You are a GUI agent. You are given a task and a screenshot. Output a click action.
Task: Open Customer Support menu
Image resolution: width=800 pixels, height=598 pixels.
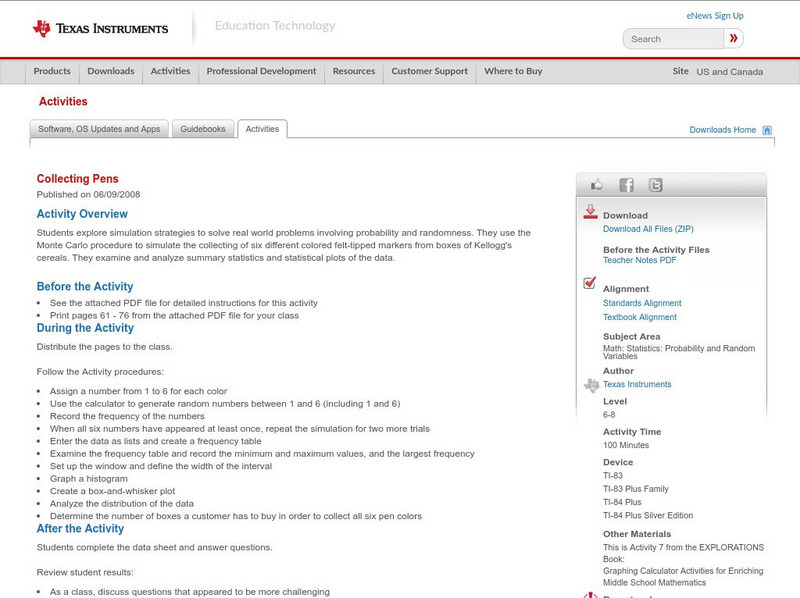pyautogui.click(x=430, y=71)
